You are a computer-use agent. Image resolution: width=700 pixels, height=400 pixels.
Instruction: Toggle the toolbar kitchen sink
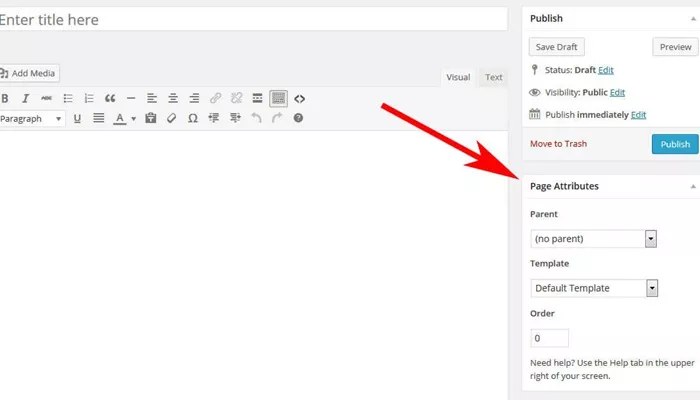279,98
